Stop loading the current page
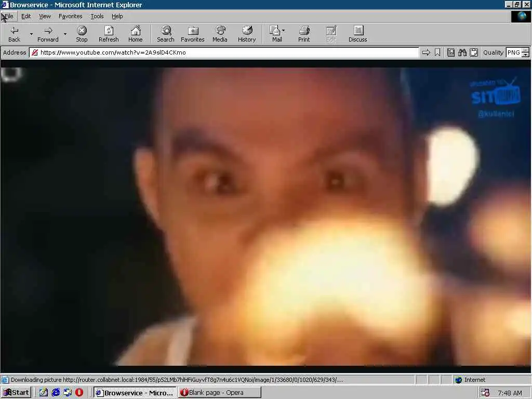 pyautogui.click(x=82, y=34)
